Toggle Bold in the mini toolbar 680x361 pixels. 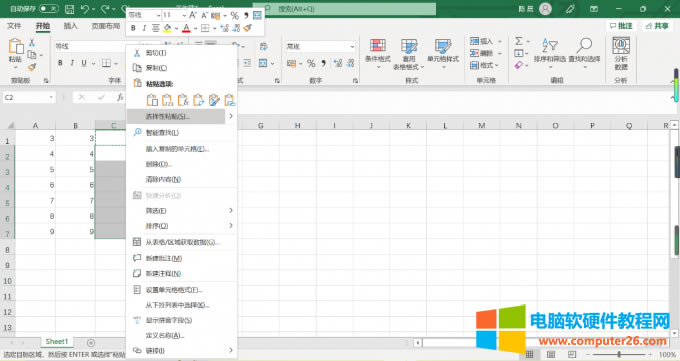[133, 28]
